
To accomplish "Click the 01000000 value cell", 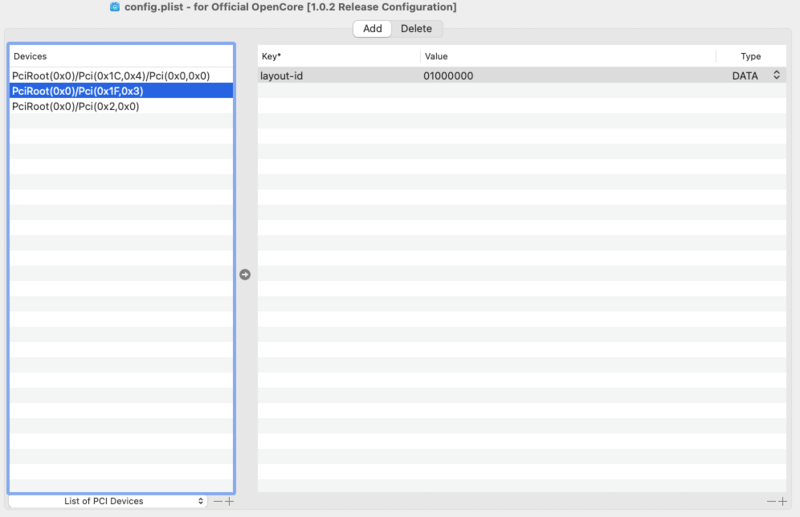I will point(568,76).
